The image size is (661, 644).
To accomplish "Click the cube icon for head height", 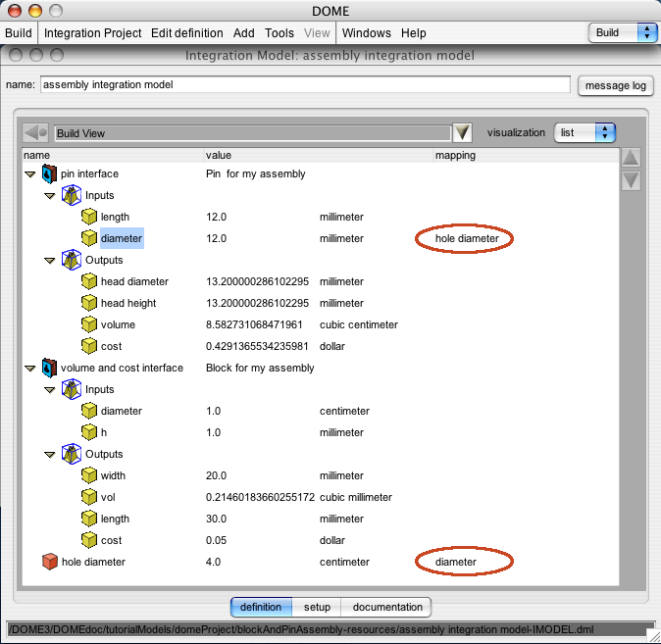I will [89, 303].
